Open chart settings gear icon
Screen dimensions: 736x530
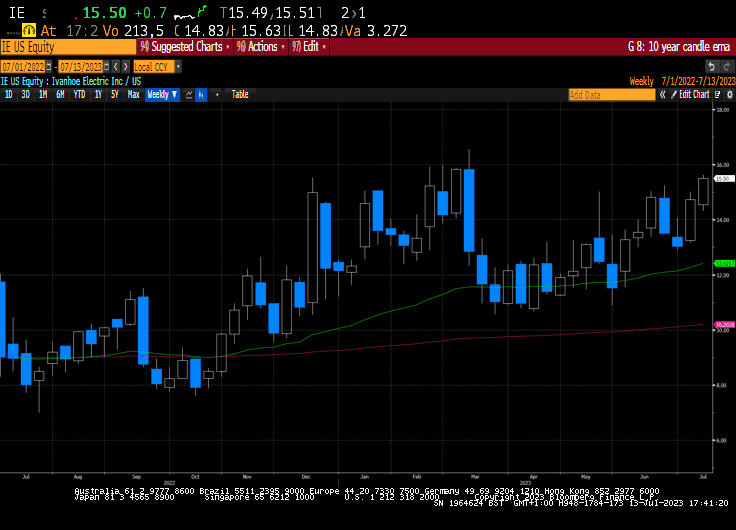click(727, 94)
